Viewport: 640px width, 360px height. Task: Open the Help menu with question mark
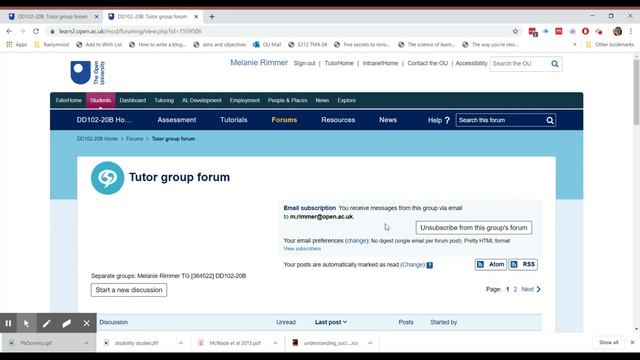pyautogui.click(x=438, y=120)
